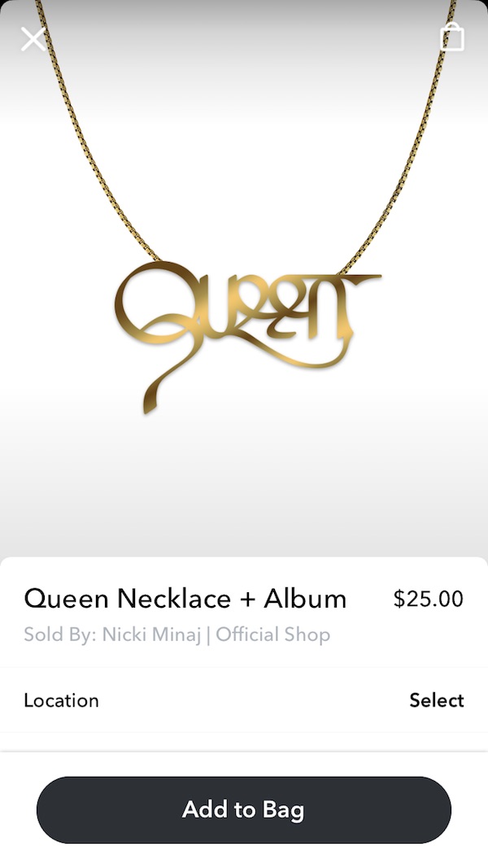This screenshot has width=488, height=868.
Task: Close the product page with the X icon
Action: (x=33, y=39)
